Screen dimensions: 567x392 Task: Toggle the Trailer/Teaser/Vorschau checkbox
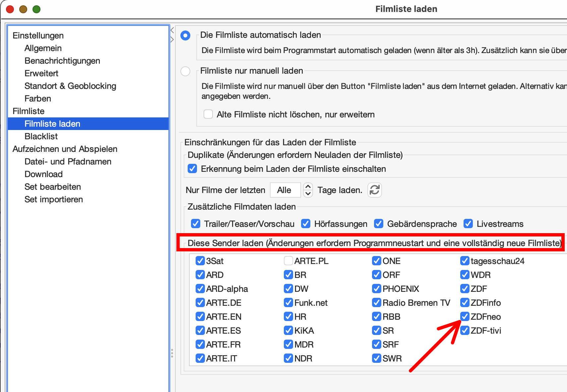coord(196,224)
